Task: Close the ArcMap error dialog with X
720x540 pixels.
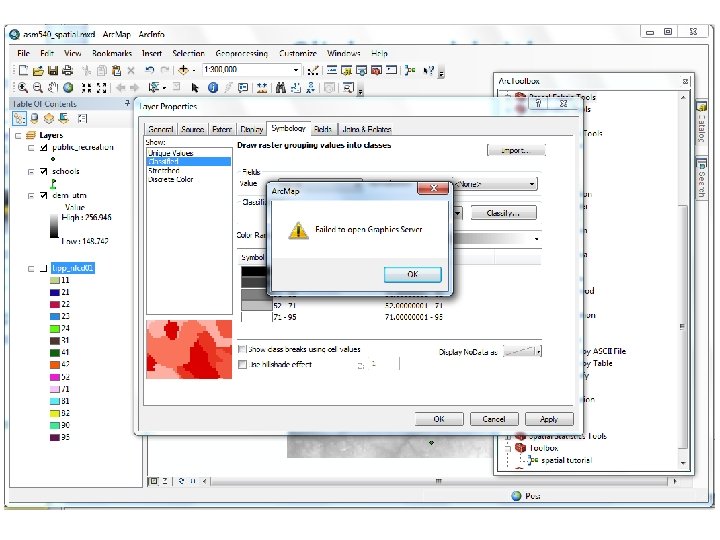Action: coord(433,188)
